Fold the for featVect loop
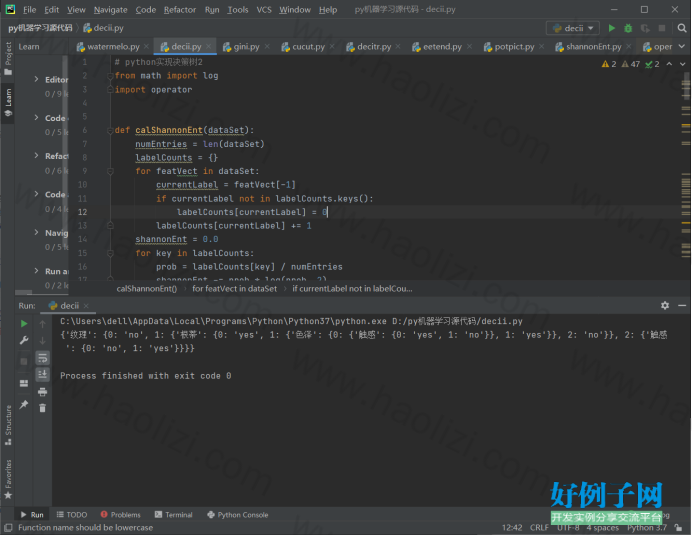 coord(110,171)
